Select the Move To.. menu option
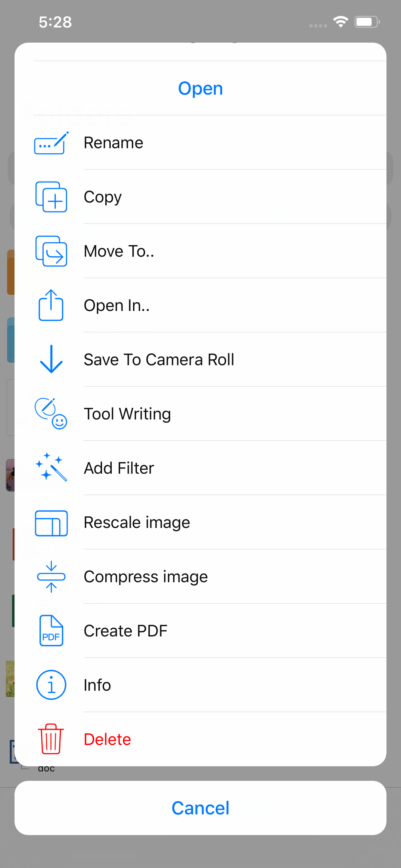 pos(119,251)
